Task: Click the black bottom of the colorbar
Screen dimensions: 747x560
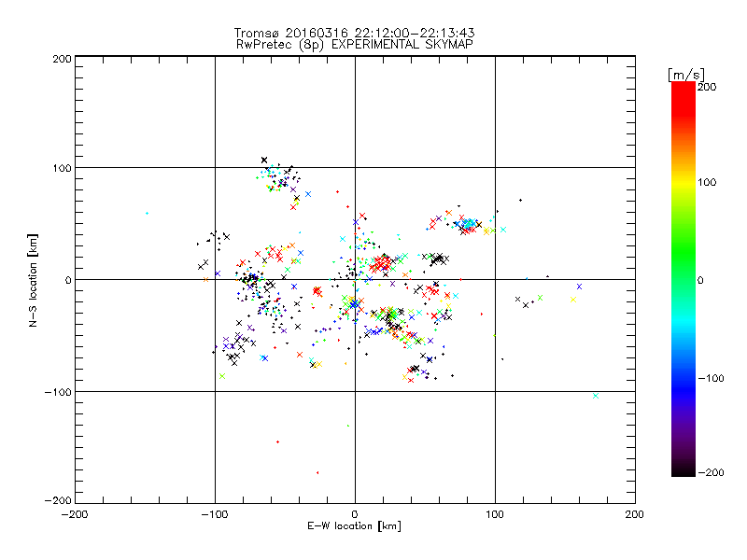Action: pyautogui.click(x=684, y=469)
